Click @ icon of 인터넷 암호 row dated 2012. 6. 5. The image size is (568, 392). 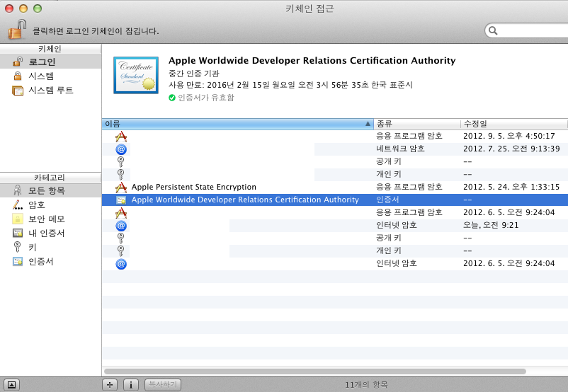(121, 264)
